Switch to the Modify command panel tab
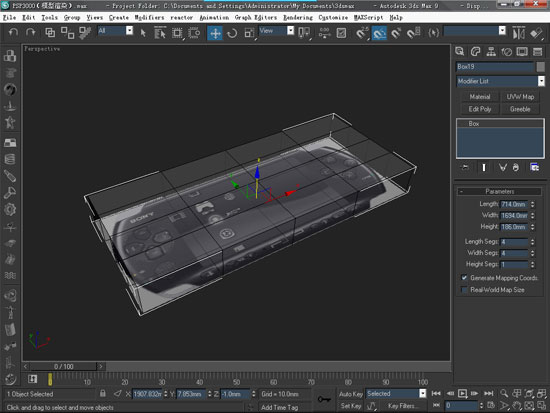 coord(475,52)
